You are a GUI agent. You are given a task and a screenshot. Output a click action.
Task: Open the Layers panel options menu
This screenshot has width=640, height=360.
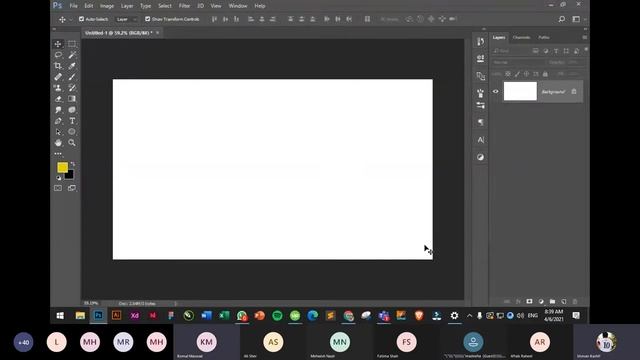(584, 37)
